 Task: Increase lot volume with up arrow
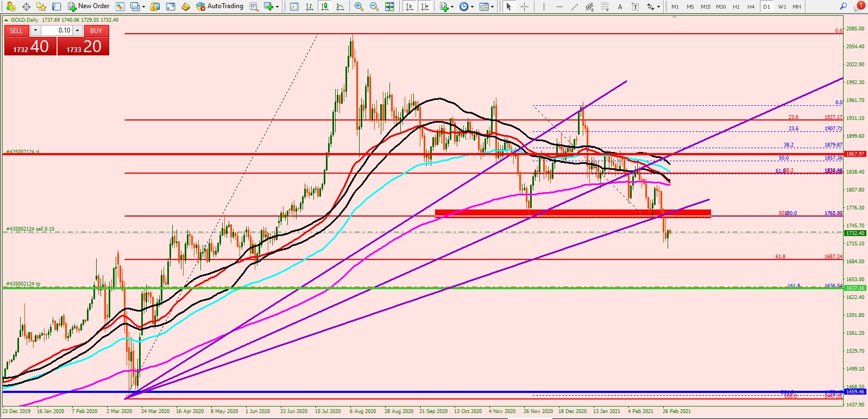(78, 30)
